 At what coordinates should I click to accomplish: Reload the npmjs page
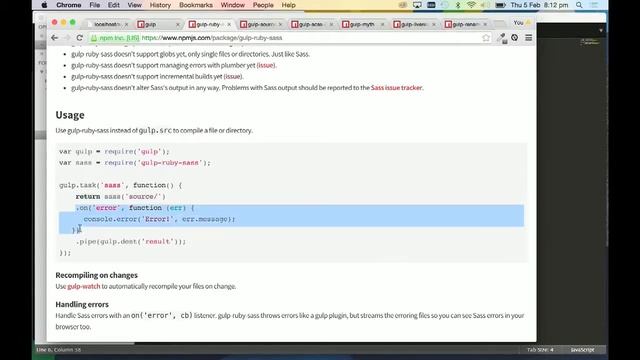click(80, 38)
